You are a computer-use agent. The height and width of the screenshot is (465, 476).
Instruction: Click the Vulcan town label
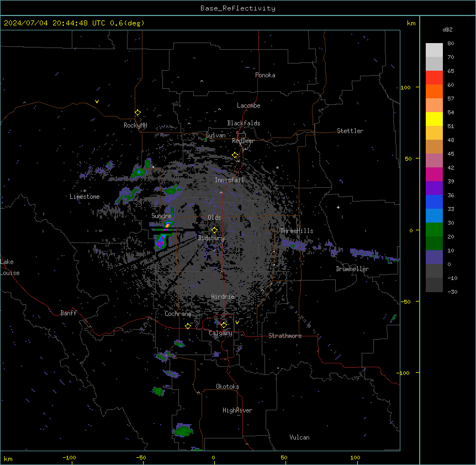[300, 437]
